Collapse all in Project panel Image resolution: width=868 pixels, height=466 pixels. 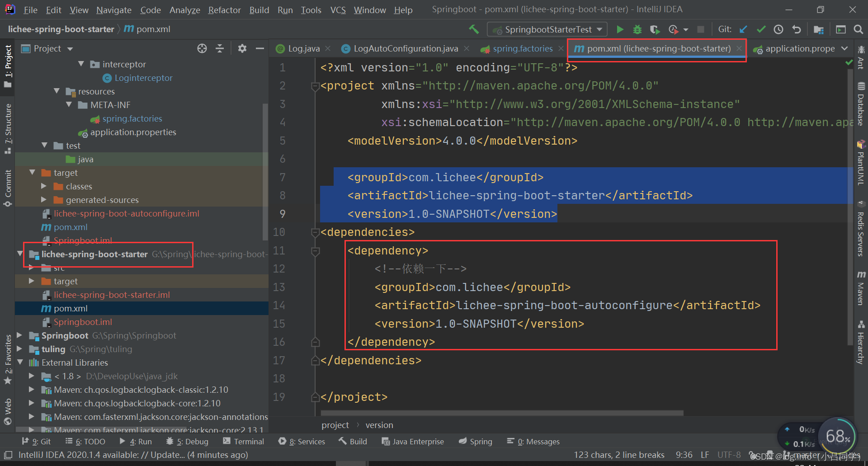pyautogui.click(x=220, y=48)
